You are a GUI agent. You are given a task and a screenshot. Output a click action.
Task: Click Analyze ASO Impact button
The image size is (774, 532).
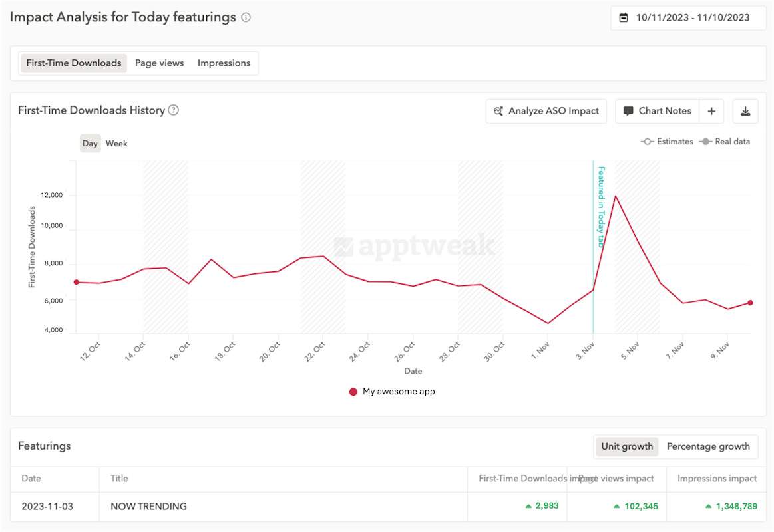click(x=546, y=111)
